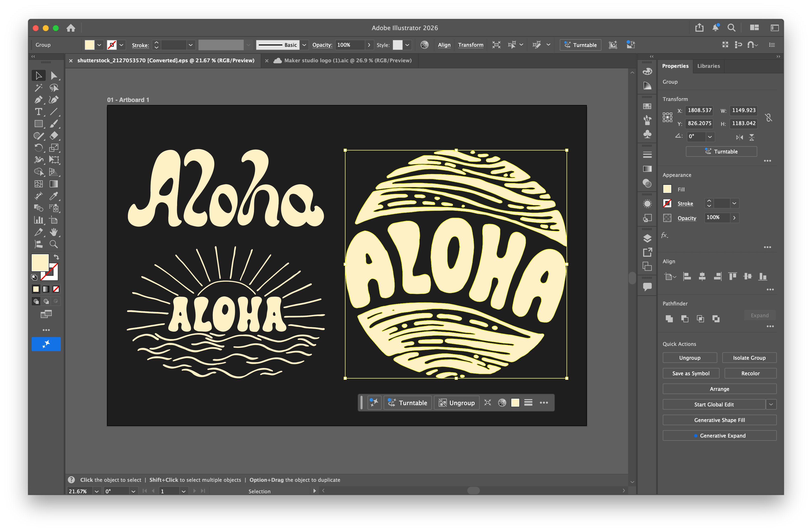
Task: Select the Zoom tool in toolbar
Action: pyautogui.click(x=54, y=244)
